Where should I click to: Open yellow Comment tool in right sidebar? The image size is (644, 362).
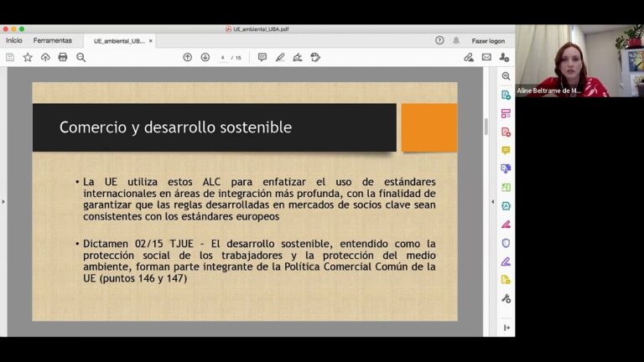[x=506, y=151]
